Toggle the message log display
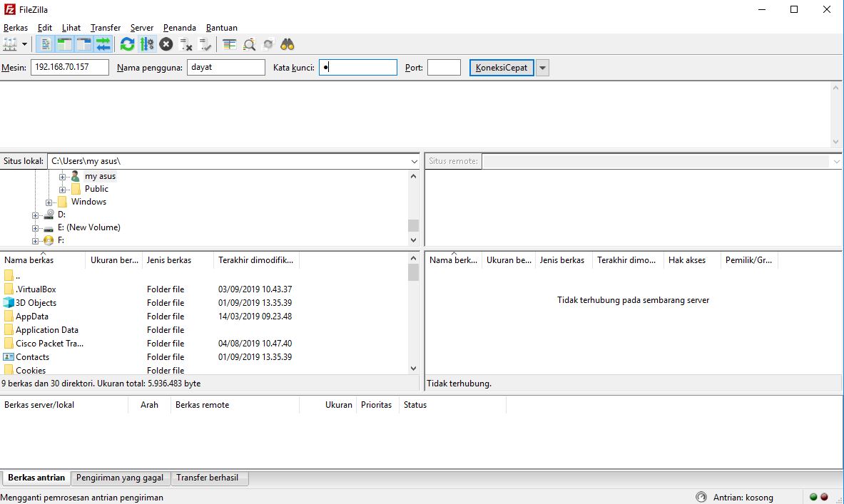This screenshot has width=844, height=504. coord(44,43)
